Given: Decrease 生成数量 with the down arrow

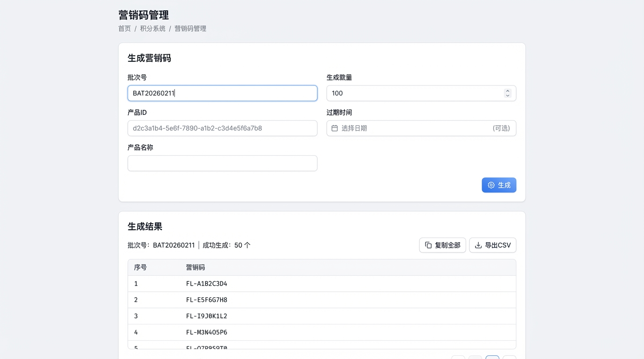Looking at the screenshot, I should pyautogui.click(x=507, y=96).
